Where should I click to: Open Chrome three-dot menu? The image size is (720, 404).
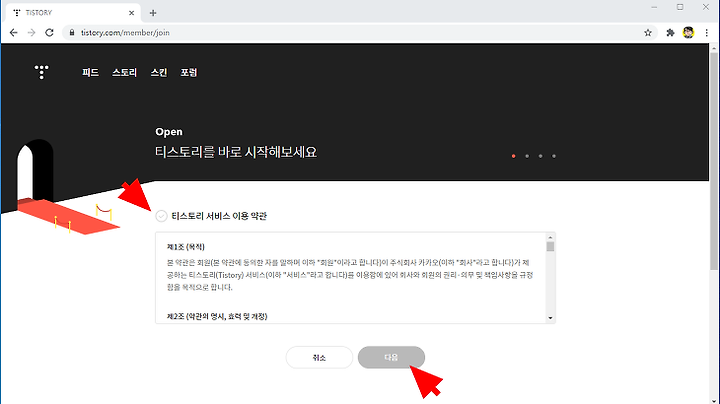click(706, 33)
